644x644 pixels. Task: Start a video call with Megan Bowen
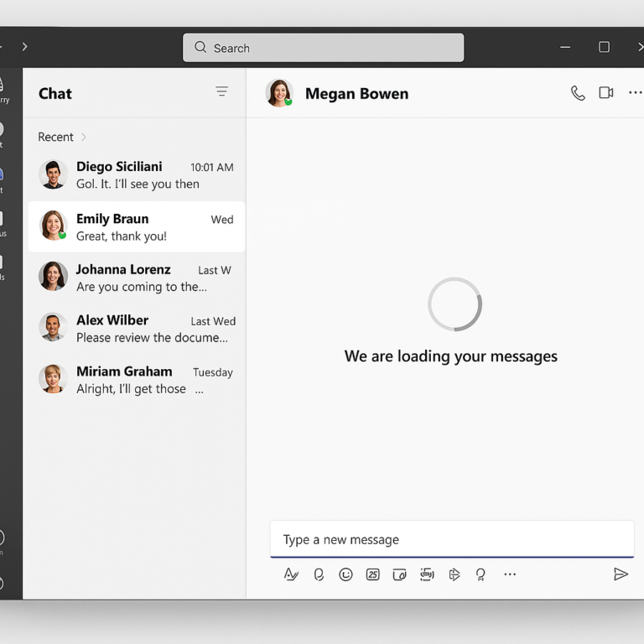(x=606, y=93)
